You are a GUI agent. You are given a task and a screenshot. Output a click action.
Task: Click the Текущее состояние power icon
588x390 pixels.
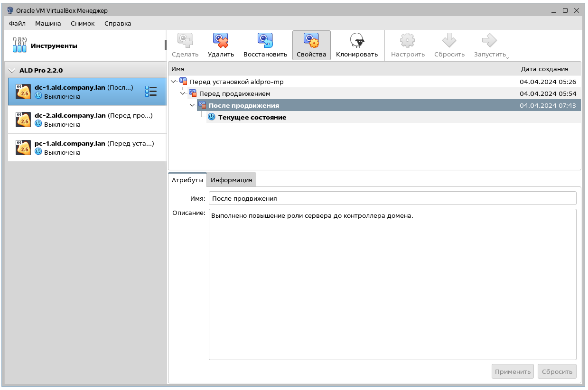click(212, 117)
